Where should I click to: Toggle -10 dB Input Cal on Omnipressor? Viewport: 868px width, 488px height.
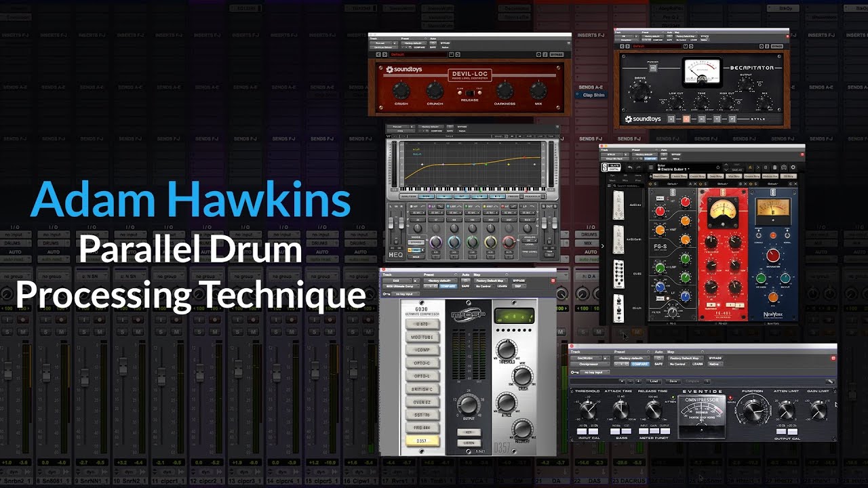(582, 432)
